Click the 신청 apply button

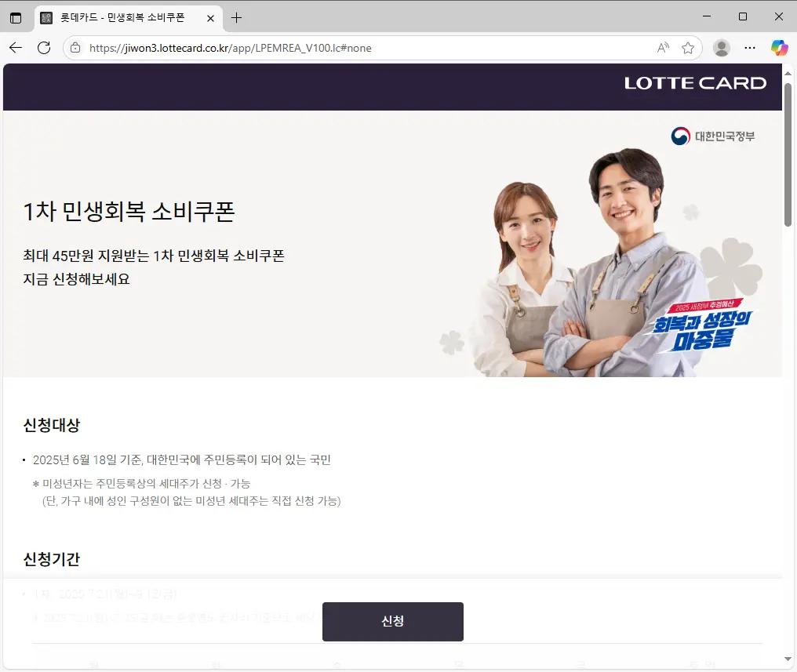tap(392, 621)
